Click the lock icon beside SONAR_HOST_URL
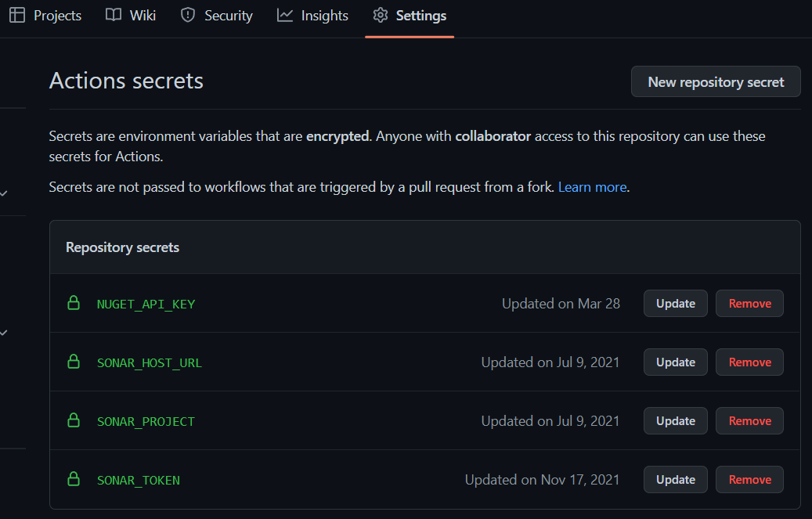812x519 pixels. pyautogui.click(x=74, y=361)
